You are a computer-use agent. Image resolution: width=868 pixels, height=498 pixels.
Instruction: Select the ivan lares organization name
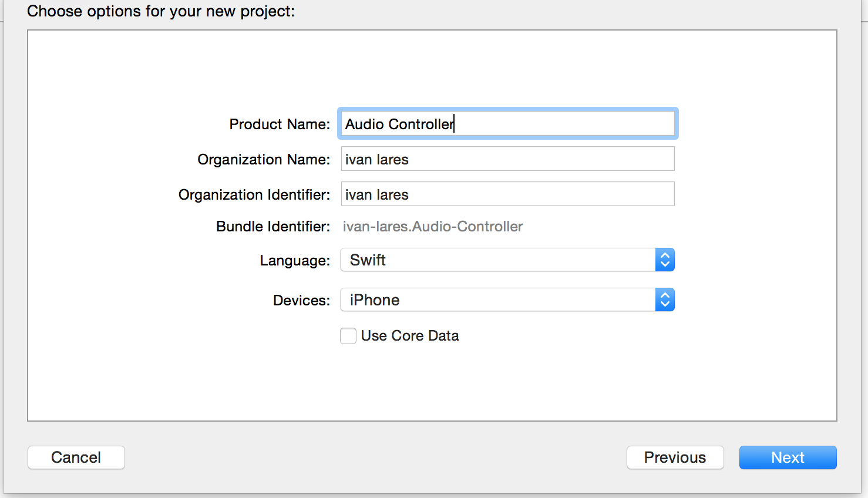click(x=376, y=159)
